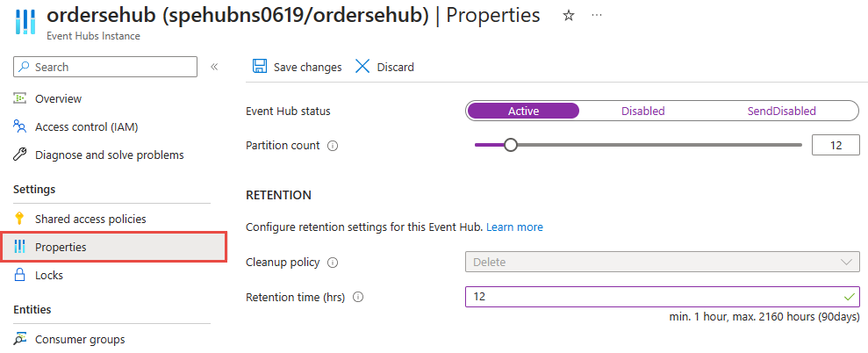Click the Save changes disk icon
Viewport: 868px width, 353px height.
pyautogui.click(x=260, y=67)
